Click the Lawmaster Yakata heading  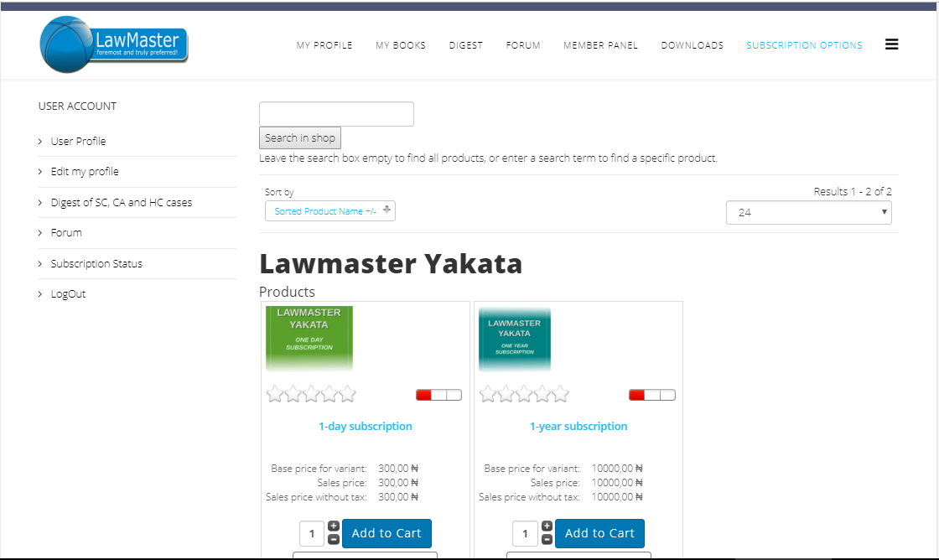391,263
